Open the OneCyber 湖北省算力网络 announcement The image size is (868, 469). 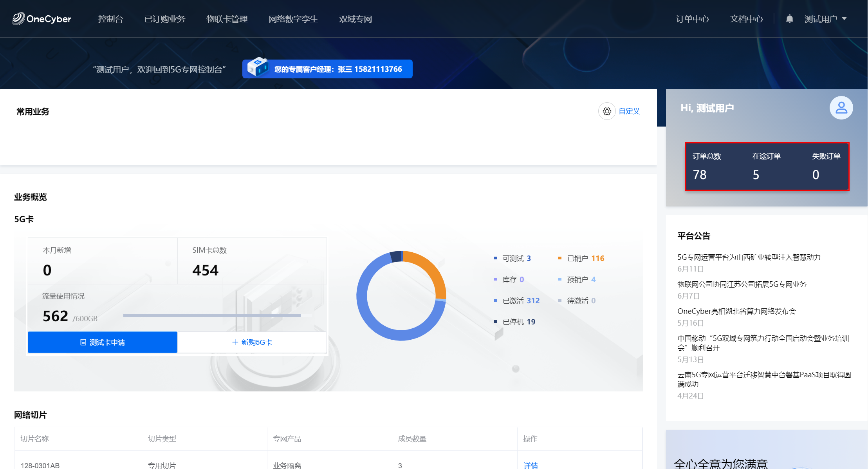[x=736, y=311]
